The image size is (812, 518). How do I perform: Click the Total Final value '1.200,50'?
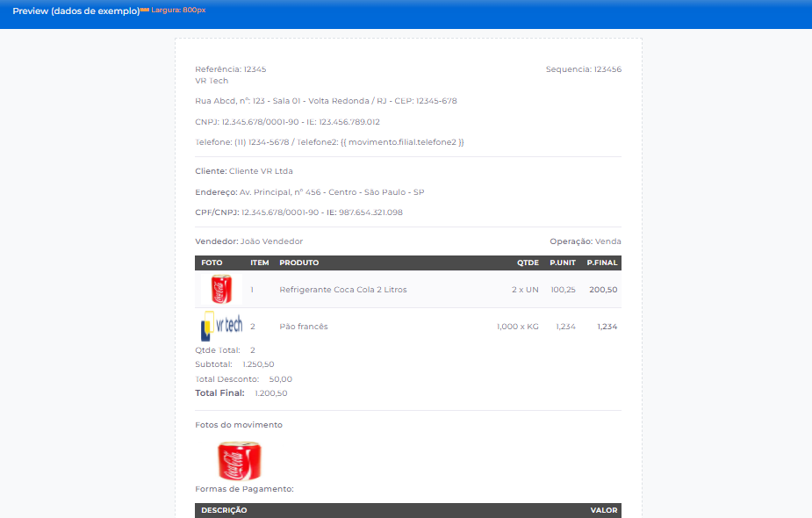pyautogui.click(x=271, y=393)
